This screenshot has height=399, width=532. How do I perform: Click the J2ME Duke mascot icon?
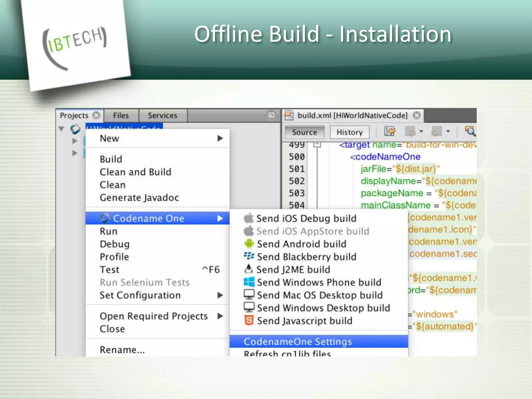[x=249, y=269]
